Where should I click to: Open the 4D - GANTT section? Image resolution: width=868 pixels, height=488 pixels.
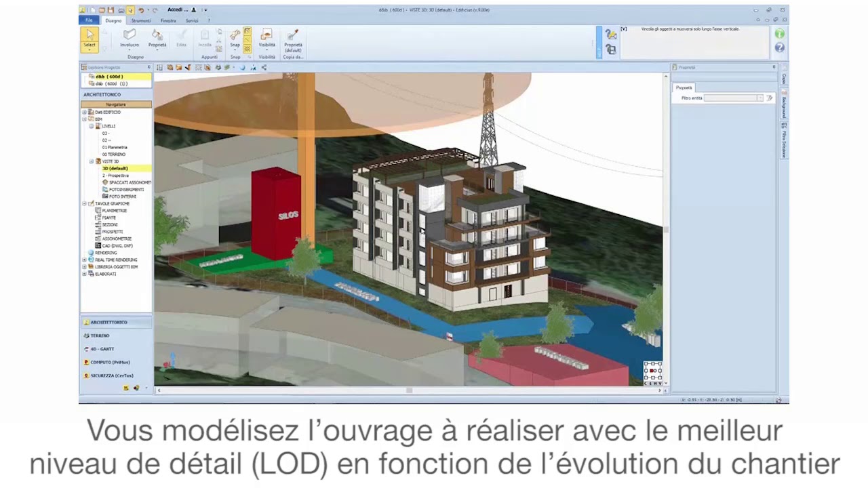[x=116, y=348]
